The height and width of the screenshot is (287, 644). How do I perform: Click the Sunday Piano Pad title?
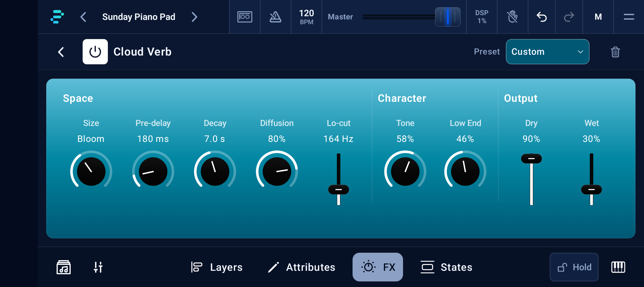139,17
